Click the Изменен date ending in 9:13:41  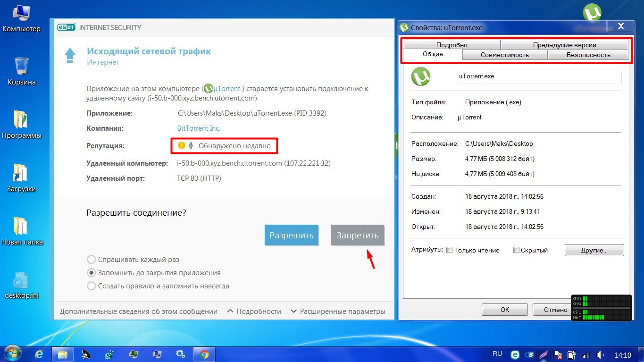coord(502,211)
